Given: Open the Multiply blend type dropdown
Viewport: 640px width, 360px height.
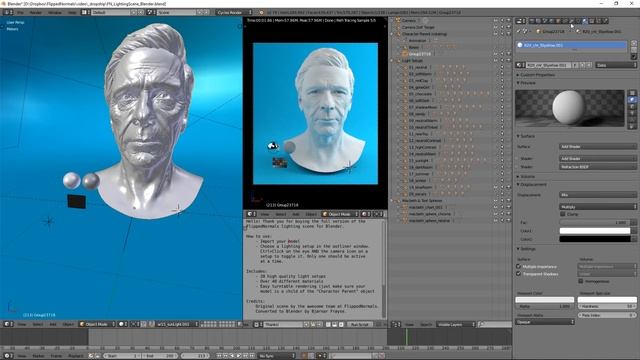Looking at the screenshot, I should coord(598,207).
